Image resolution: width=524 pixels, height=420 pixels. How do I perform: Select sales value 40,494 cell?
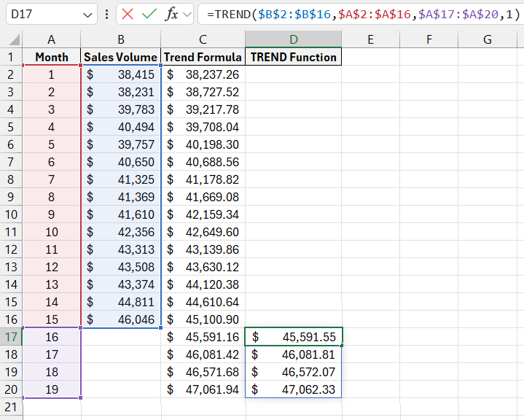tap(121, 127)
